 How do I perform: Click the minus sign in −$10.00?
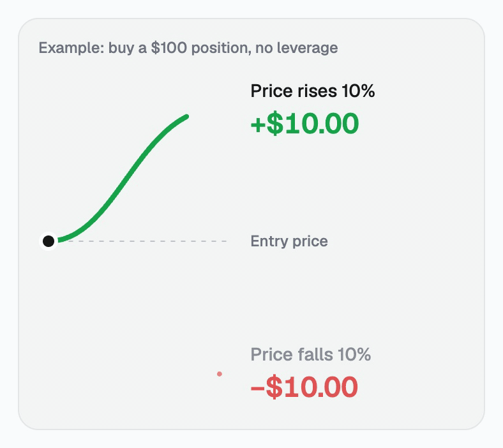(258, 389)
